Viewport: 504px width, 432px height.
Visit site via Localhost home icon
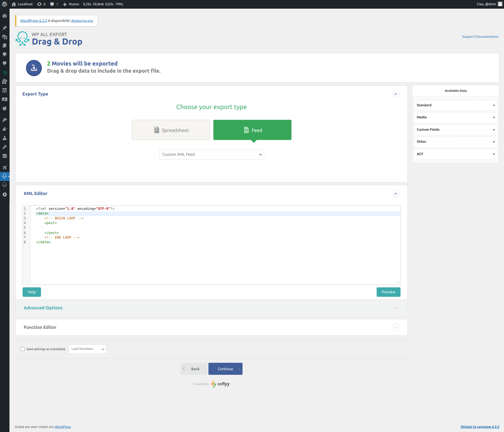14,4
